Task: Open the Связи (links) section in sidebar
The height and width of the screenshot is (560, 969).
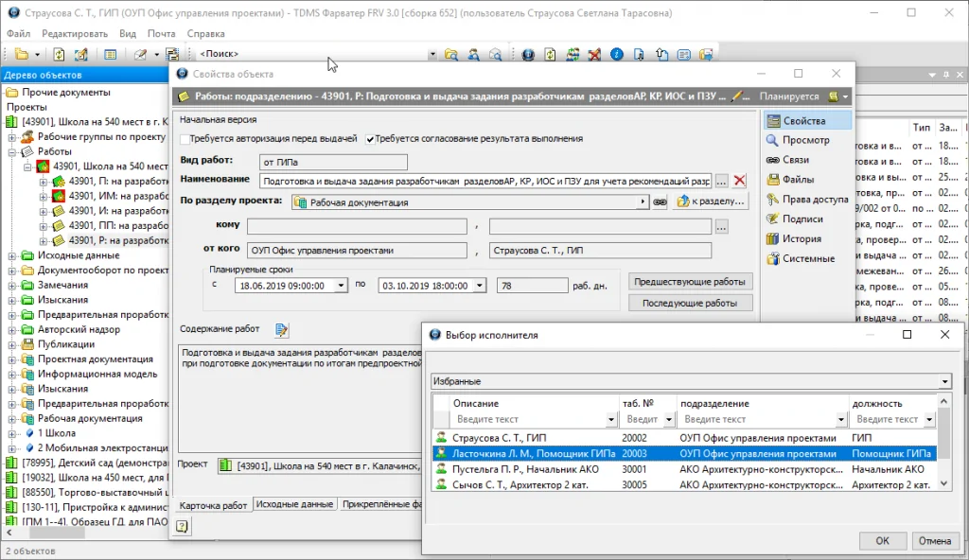Action: (795, 160)
